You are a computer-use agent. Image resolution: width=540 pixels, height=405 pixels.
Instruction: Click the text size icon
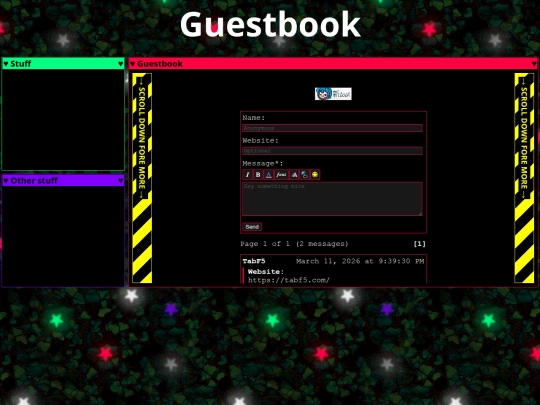[x=294, y=175]
